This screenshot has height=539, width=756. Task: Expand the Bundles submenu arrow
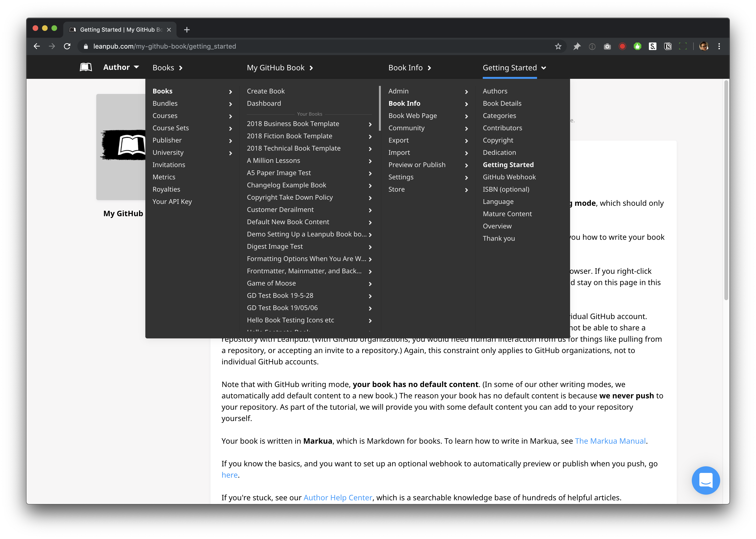[230, 104]
